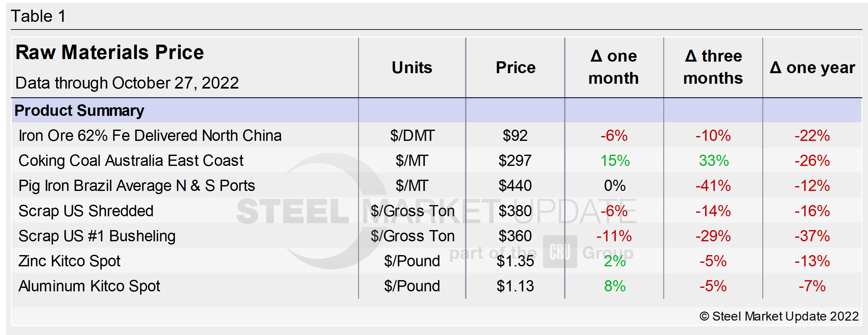Click the "Raw Materials Price" table title
Image resolution: width=868 pixels, height=335 pixels.
(x=110, y=53)
